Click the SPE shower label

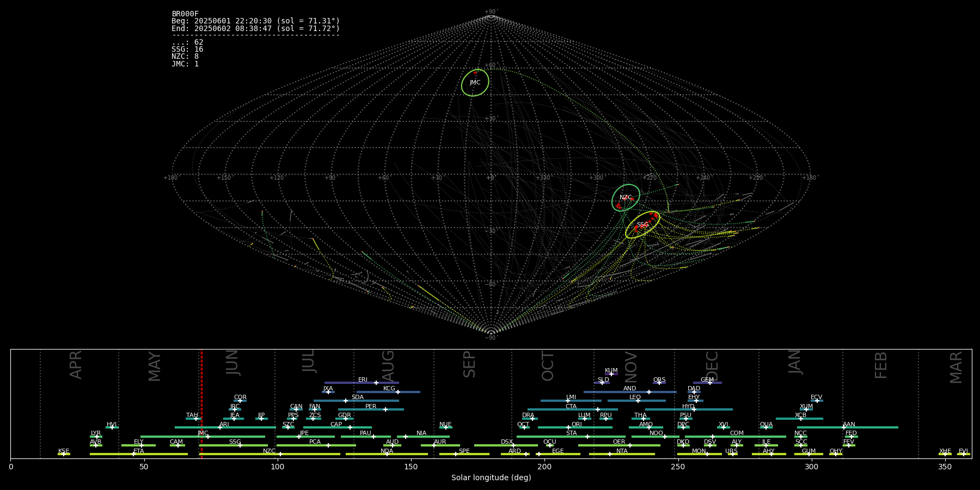(x=464, y=451)
